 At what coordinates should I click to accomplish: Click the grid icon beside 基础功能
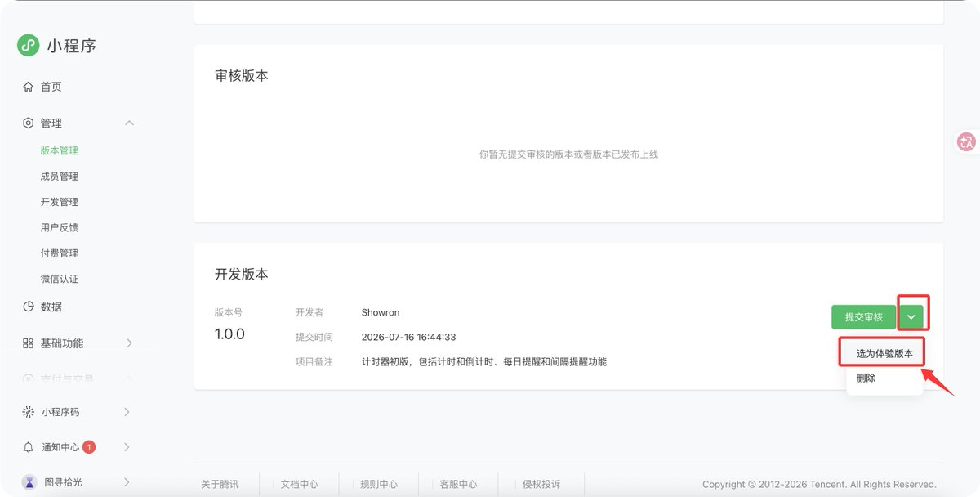click(29, 343)
